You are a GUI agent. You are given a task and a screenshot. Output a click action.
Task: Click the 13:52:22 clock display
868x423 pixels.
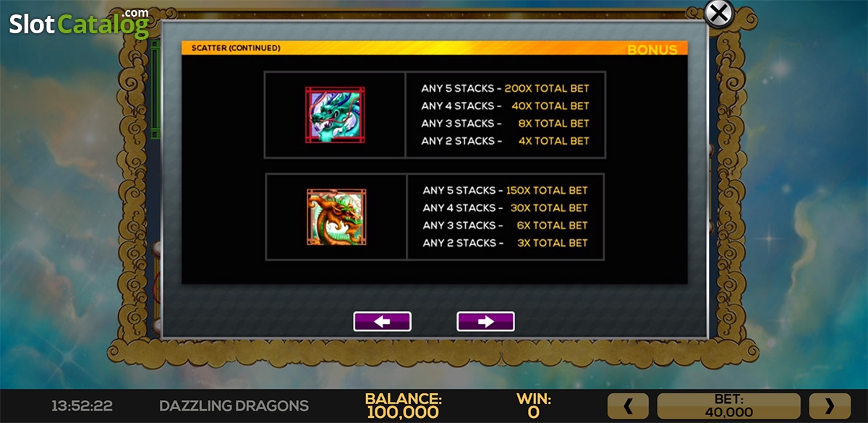(x=82, y=406)
